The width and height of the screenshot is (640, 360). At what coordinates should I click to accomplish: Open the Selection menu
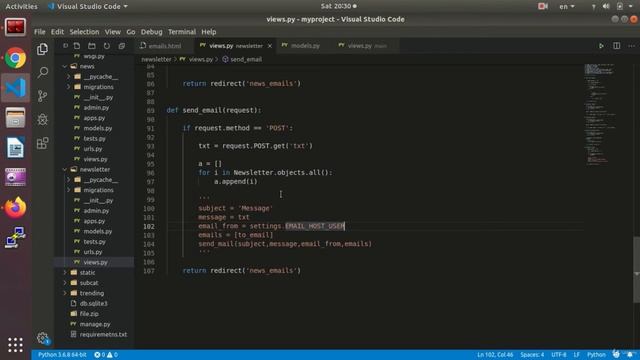pos(84,32)
